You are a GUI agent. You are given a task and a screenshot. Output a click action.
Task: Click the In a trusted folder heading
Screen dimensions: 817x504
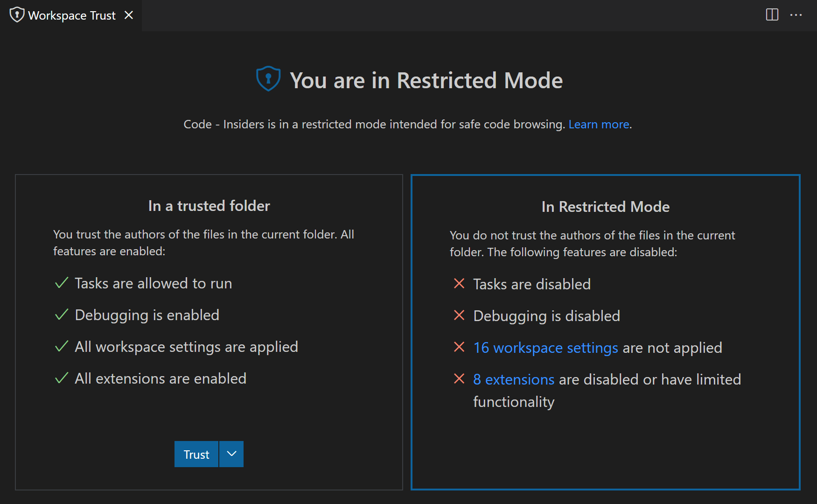coord(209,205)
